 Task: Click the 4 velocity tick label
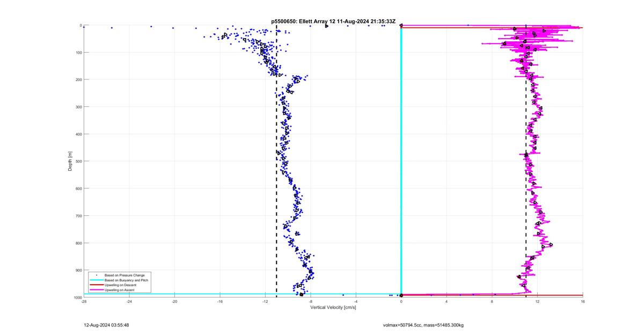(x=447, y=301)
